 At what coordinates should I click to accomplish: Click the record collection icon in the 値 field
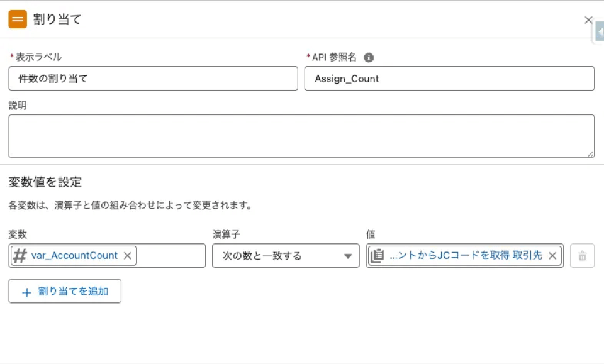[x=377, y=255]
